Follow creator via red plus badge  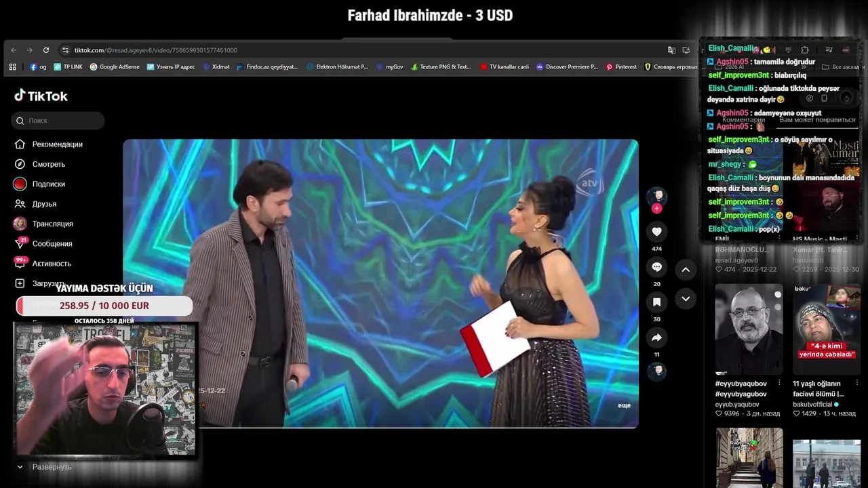[656, 209]
